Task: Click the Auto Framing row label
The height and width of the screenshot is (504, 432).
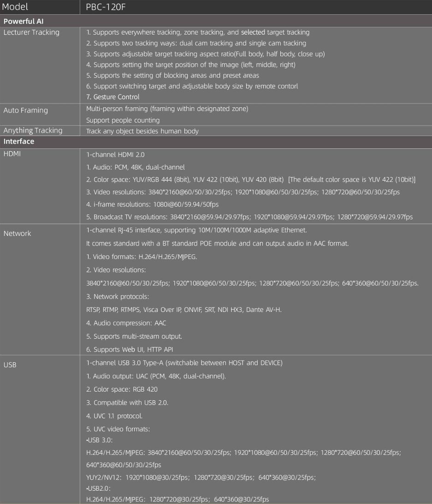Action: 26,110
